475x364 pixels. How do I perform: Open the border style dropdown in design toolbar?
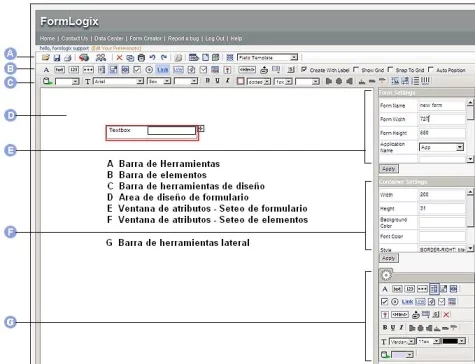click(x=259, y=81)
